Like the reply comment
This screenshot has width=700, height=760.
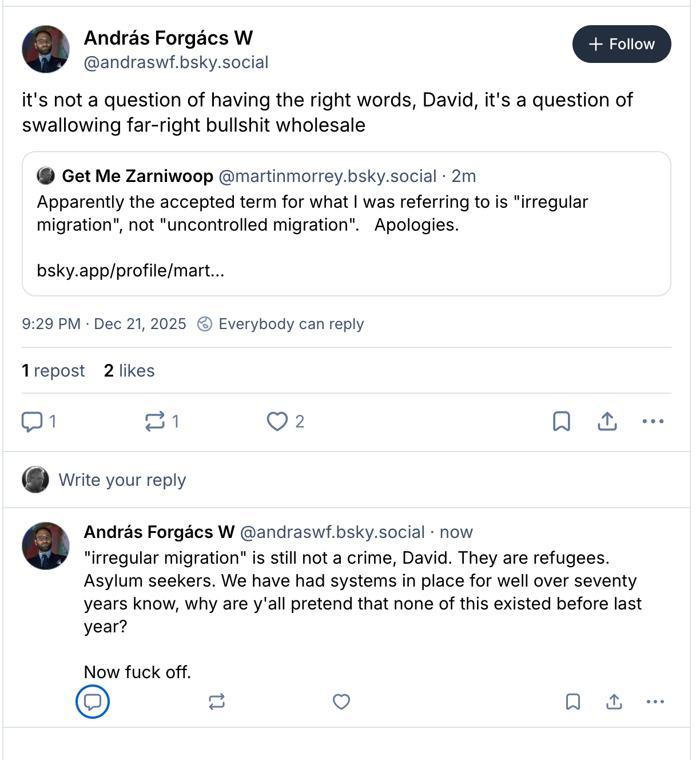tap(341, 702)
